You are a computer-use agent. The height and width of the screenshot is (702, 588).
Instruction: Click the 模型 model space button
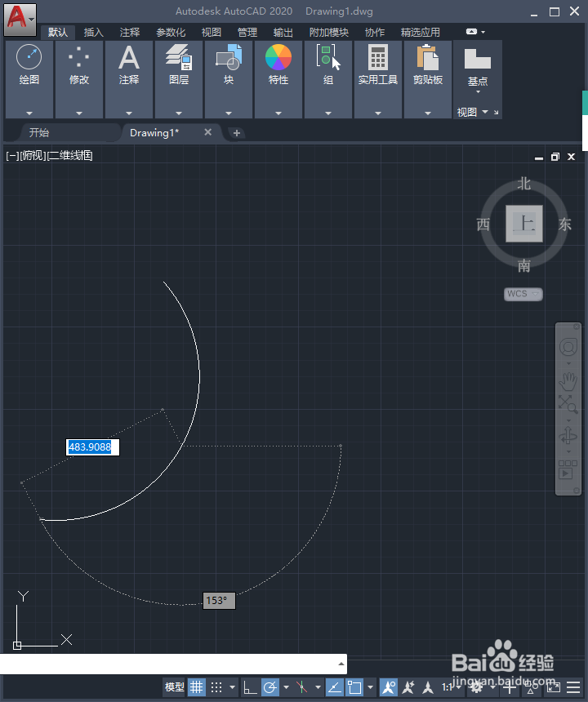tap(174, 686)
